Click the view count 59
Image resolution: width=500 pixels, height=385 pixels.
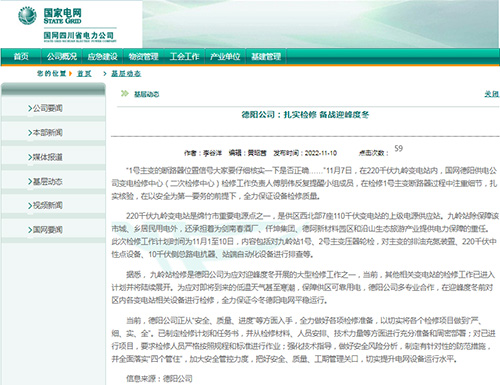(x=399, y=148)
